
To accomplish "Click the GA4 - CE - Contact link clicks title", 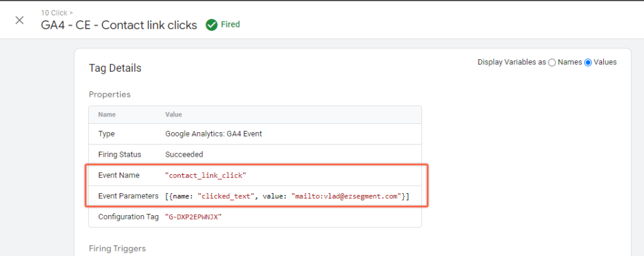I will pos(119,25).
